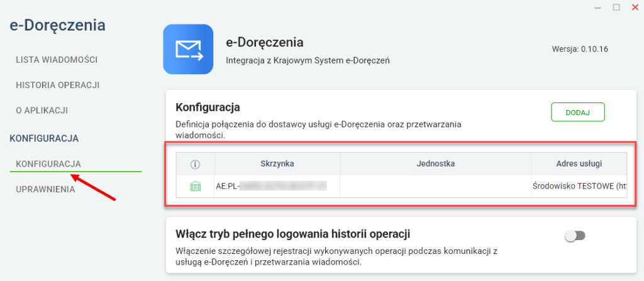Click the empty Jednostka cell in the AE:PL row

pyautogui.click(x=435, y=186)
